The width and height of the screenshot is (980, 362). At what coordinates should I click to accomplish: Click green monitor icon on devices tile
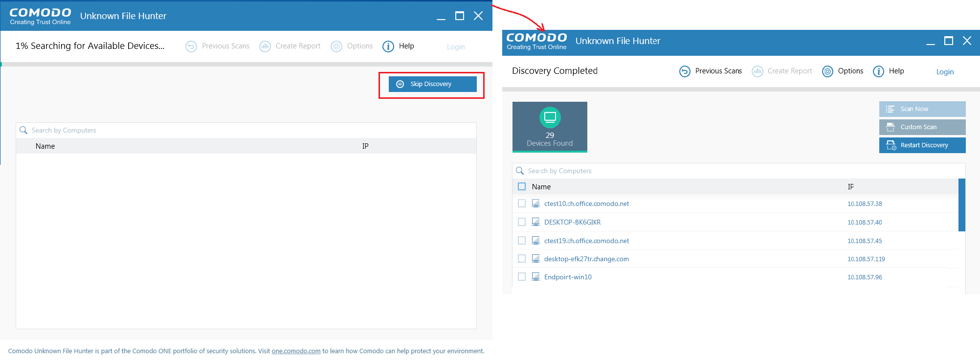(550, 117)
